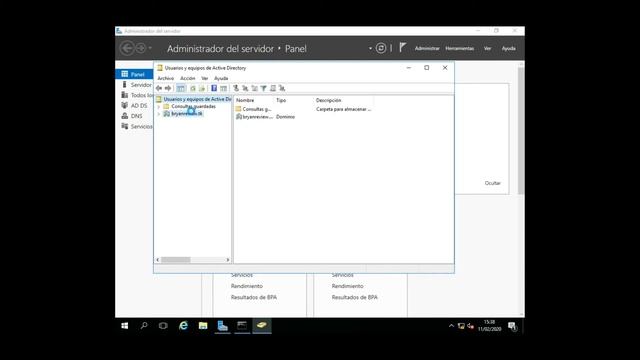
Task: Select the root Usuarios y equipos tree node
Action: click(197, 99)
